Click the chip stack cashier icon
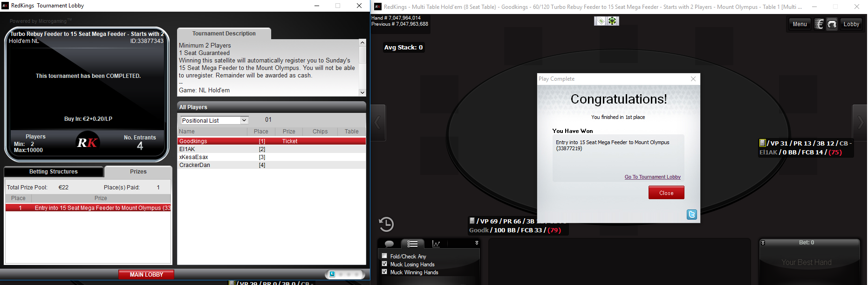This screenshot has height=285, width=868. coord(832,24)
